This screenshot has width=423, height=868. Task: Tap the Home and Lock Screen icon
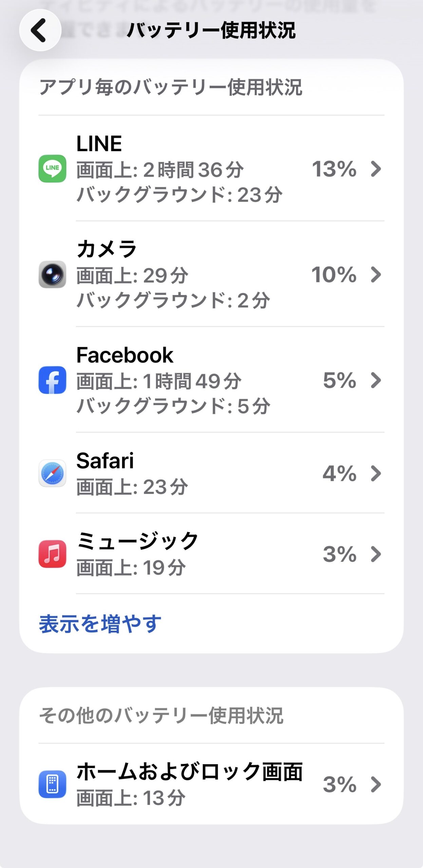click(x=52, y=784)
